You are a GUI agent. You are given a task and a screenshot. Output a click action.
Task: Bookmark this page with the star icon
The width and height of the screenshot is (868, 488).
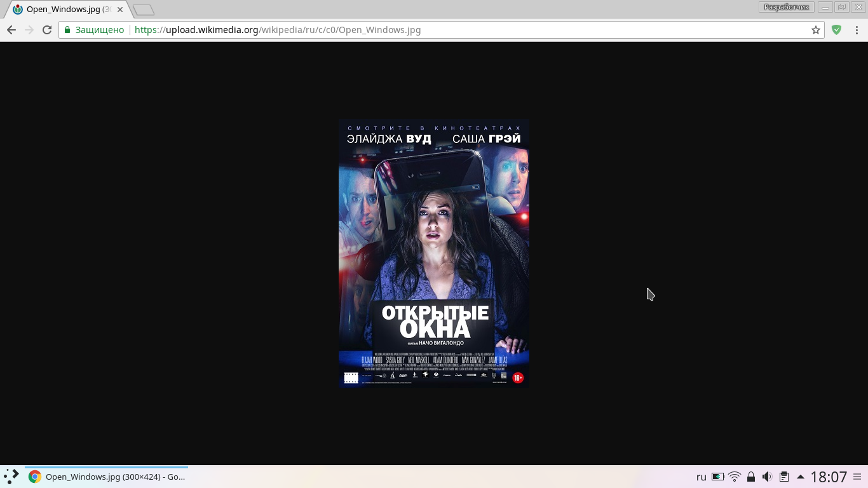pos(816,30)
